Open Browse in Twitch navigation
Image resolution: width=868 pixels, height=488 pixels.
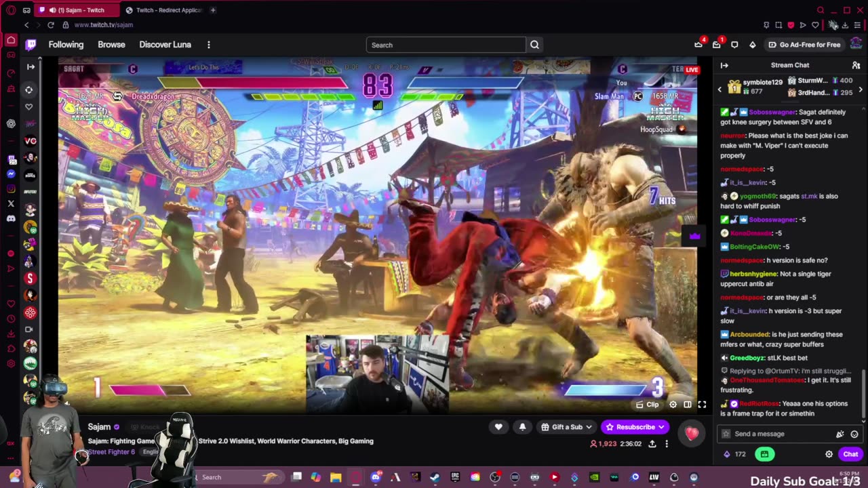tap(111, 45)
